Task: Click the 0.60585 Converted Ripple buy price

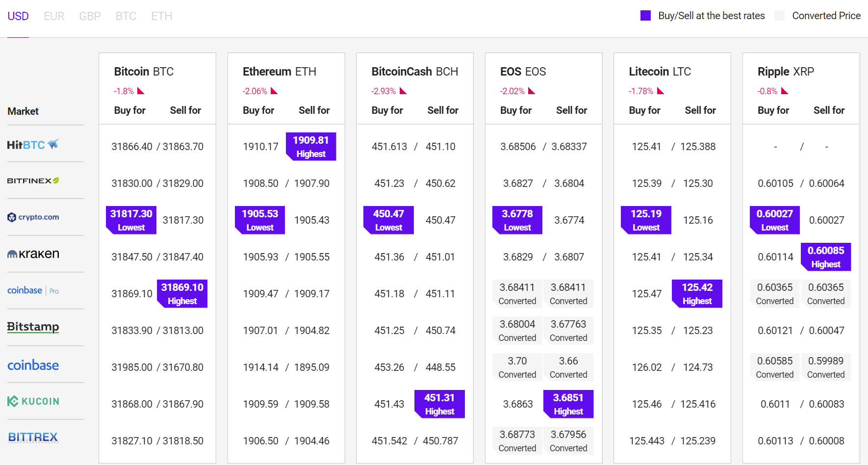Action: point(775,367)
